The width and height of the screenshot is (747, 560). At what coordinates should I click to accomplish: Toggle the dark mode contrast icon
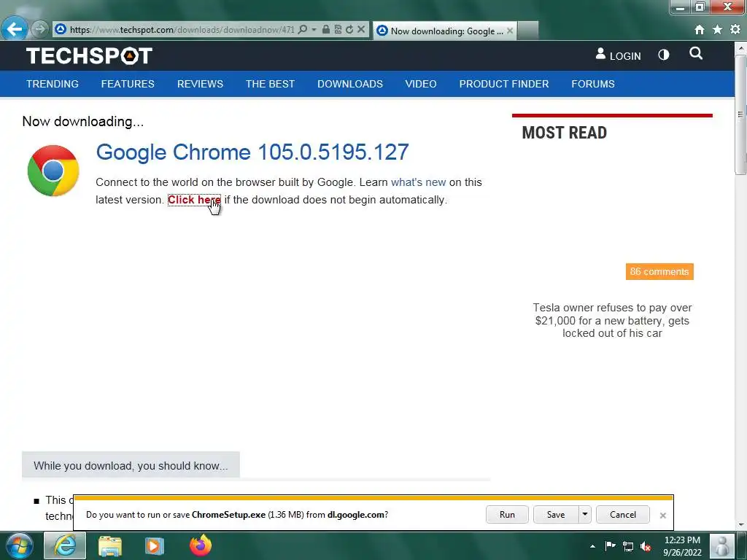coord(664,55)
